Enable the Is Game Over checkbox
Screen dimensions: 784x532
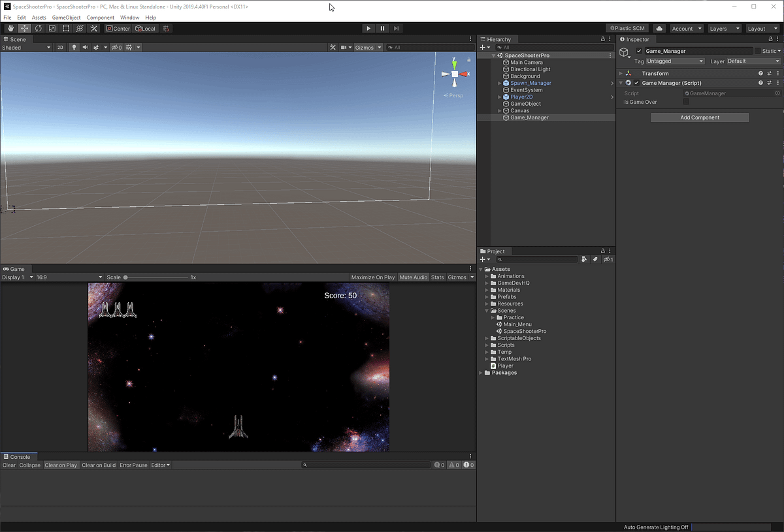click(685, 102)
